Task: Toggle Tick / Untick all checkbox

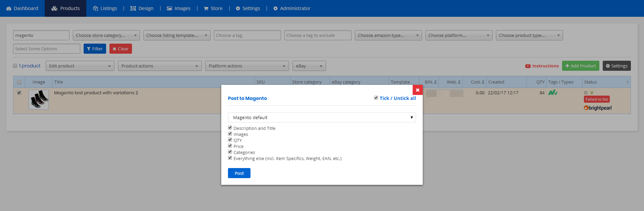Action: coord(376,98)
